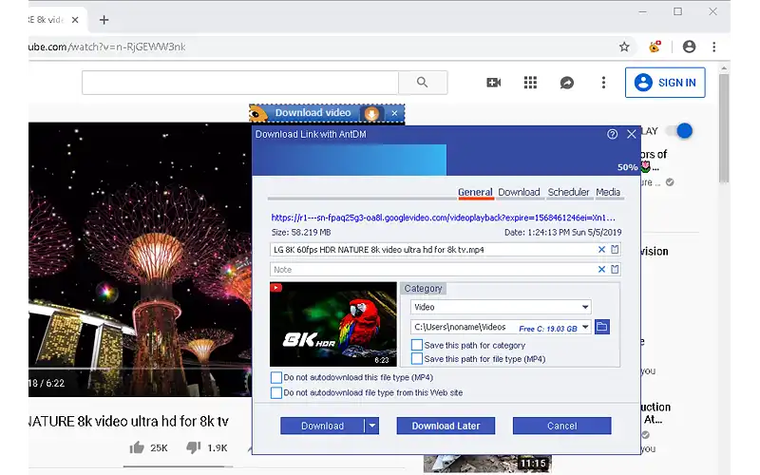Check Do not autodownload this file type (MP4)
This screenshot has width=760, height=475.
click(276, 378)
